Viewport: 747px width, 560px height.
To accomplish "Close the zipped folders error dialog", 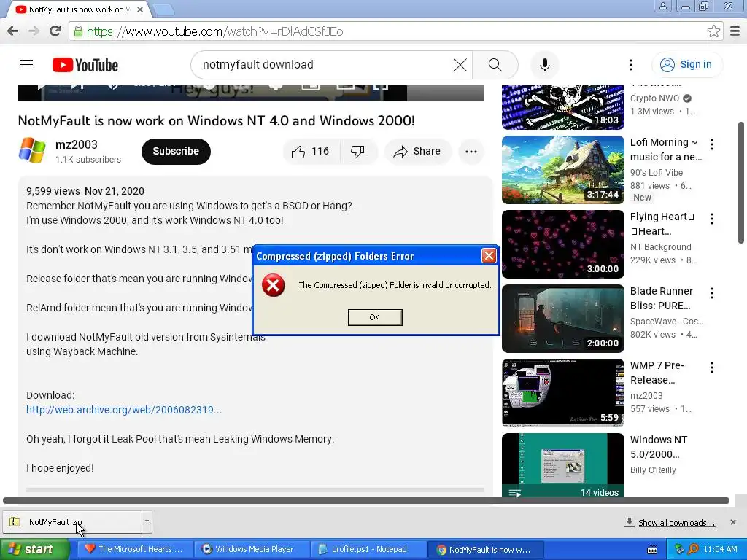I will (x=489, y=256).
